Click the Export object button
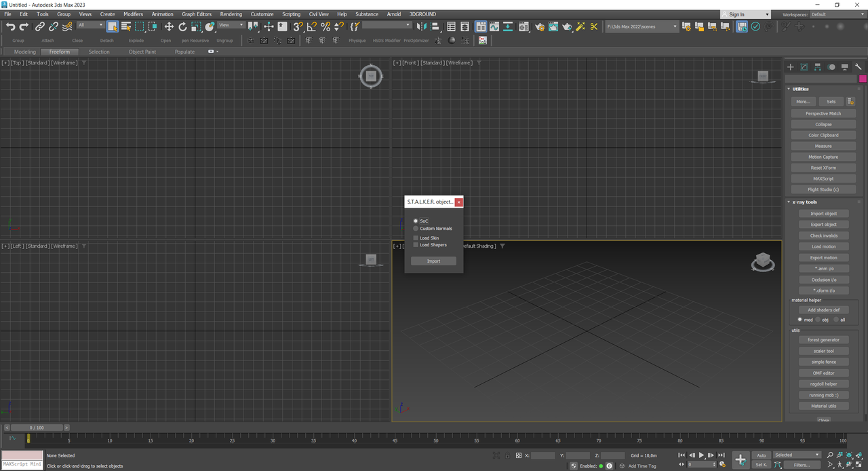868x471 pixels. click(823, 225)
